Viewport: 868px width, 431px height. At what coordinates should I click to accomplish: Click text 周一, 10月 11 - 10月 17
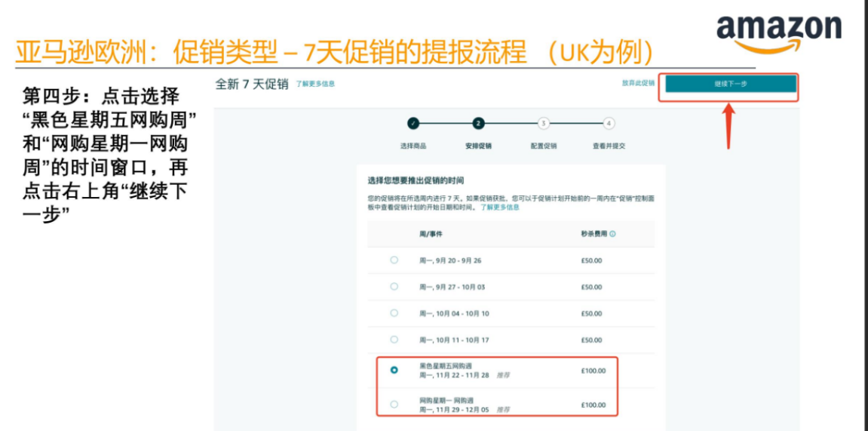454,340
